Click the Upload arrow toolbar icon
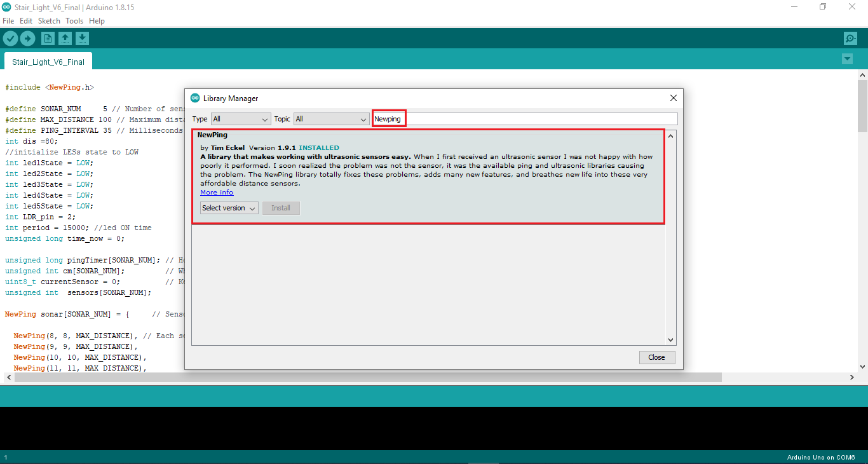 click(27, 39)
